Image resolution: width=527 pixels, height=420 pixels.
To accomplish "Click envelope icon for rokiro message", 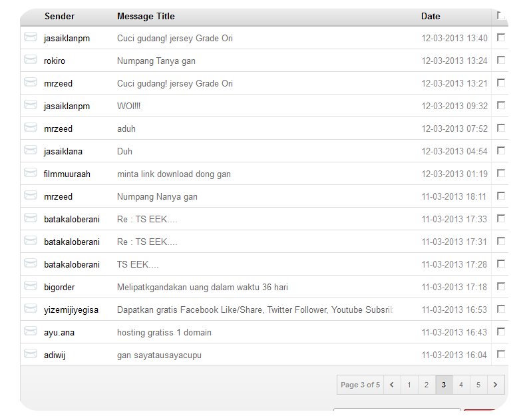I will 31,59.
